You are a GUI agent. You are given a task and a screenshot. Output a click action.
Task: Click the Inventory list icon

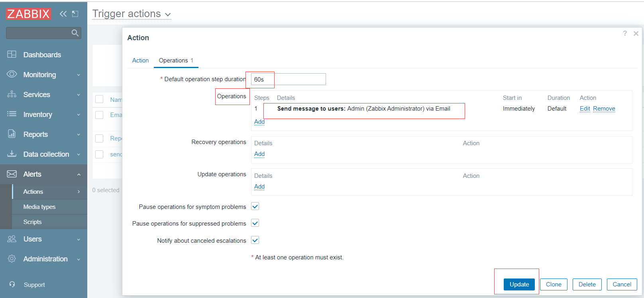(x=12, y=114)
